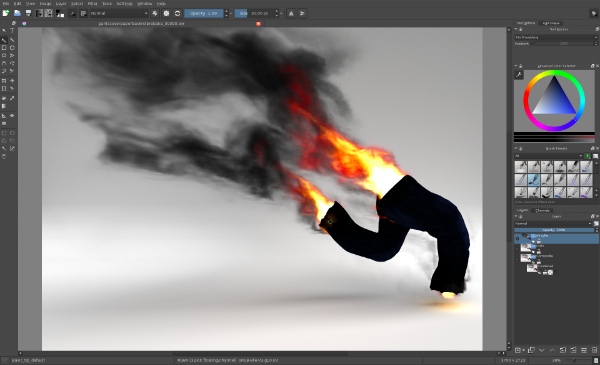600x365 pixels.
Task: Open the blending mode dropdown in toolbar
Action: click(x=119, y=13)
